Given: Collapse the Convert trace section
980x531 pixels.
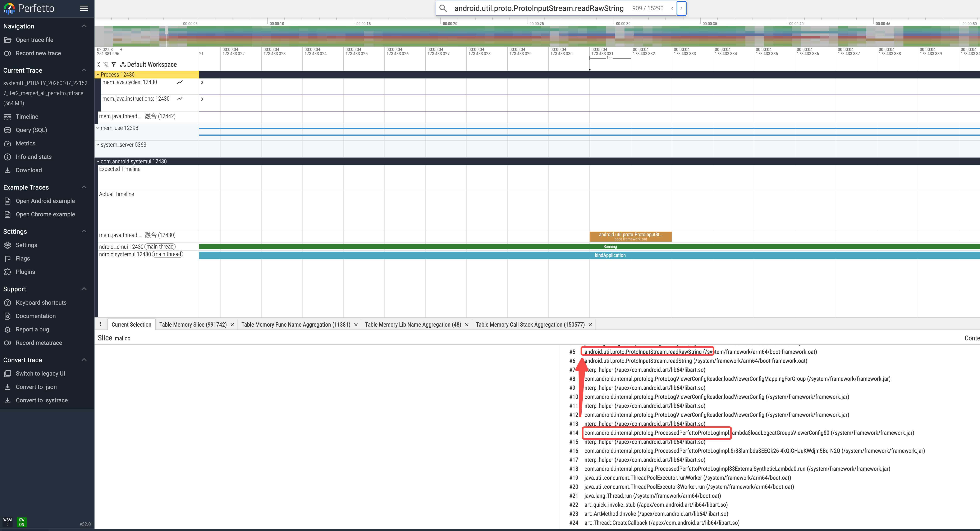Looking at the screenshot, I should coord(84,360).
